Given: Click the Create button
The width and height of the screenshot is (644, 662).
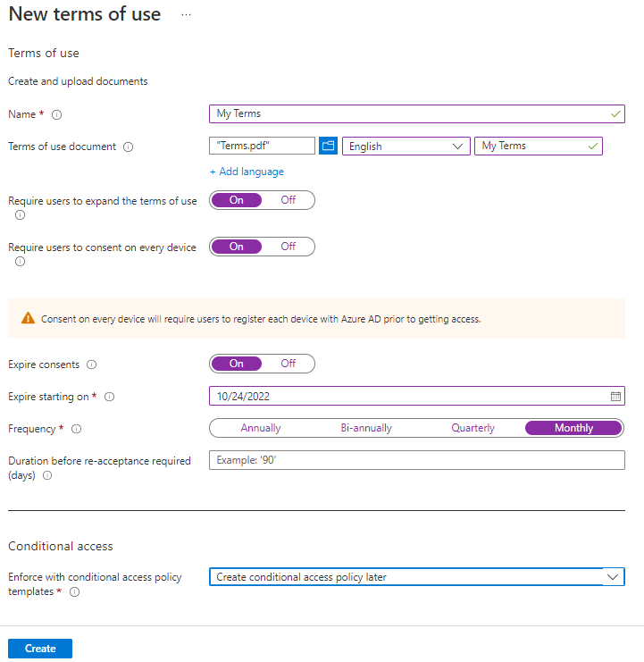Looking at the screenshot, I should (x=40, y=649).
